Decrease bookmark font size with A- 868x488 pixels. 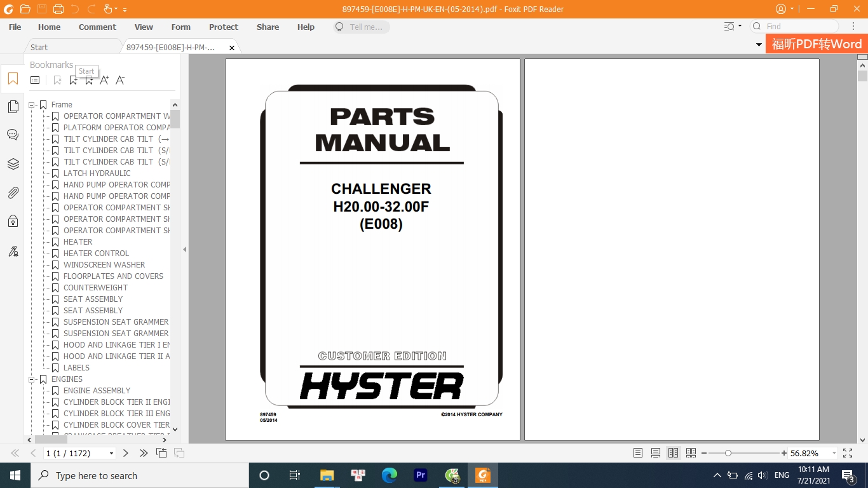(x=120, y=80)
